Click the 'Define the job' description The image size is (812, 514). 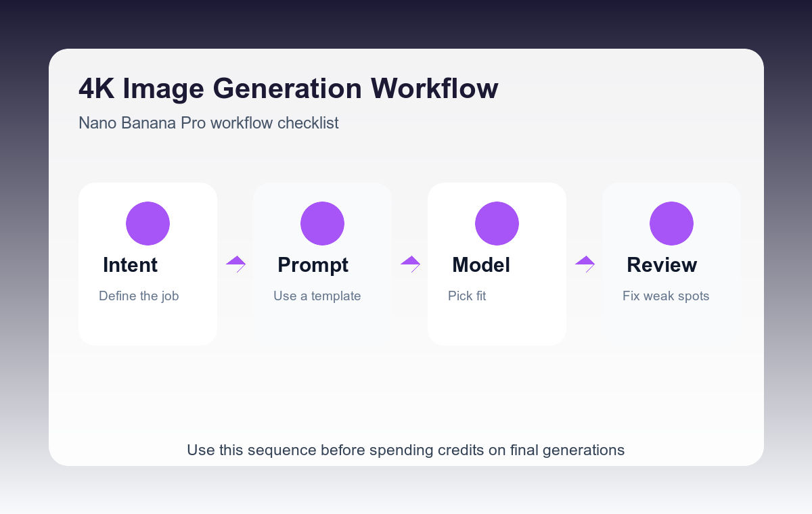139,296
